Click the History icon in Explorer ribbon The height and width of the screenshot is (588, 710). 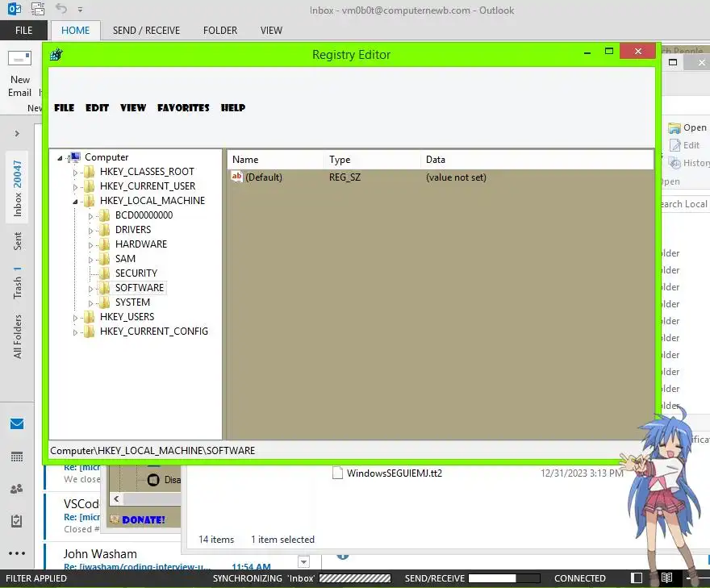click(675, 163)
